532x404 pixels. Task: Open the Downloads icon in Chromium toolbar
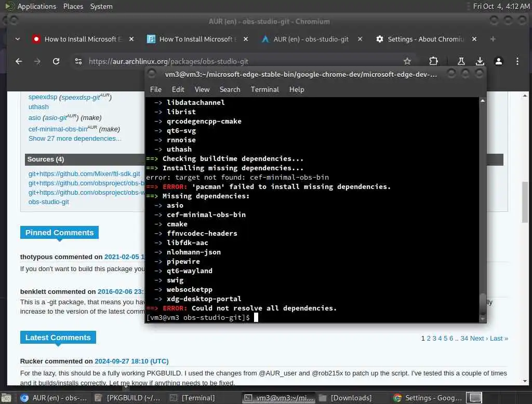(x=480, y=61)
